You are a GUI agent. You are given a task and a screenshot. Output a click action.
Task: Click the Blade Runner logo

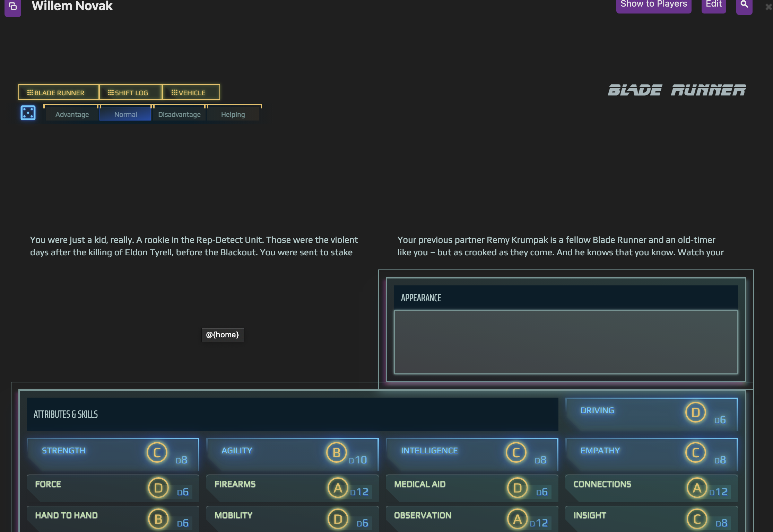[677, 90]
